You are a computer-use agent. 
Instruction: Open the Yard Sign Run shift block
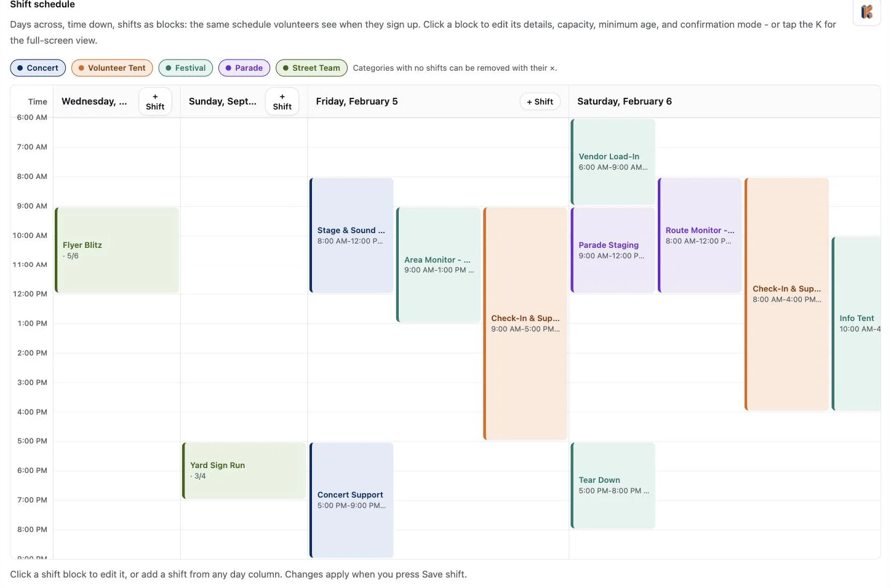tap(244, 471)
